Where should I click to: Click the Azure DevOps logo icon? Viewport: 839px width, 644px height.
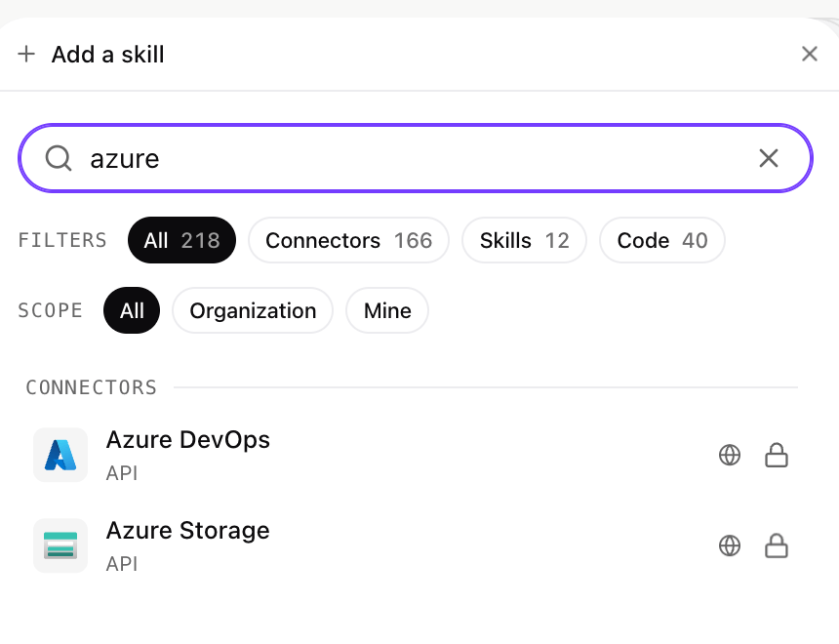point(60,455)
